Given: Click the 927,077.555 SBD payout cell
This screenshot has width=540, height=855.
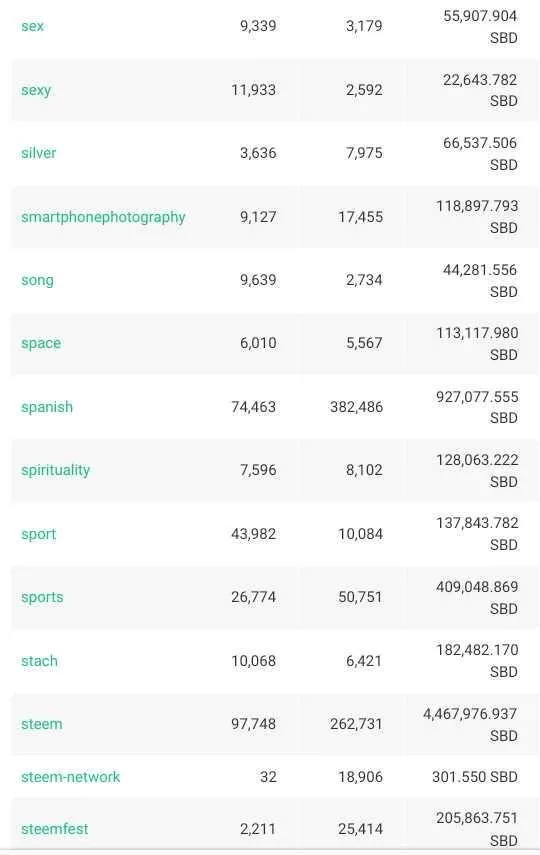Looking at the screenshot, I should 477,407.
